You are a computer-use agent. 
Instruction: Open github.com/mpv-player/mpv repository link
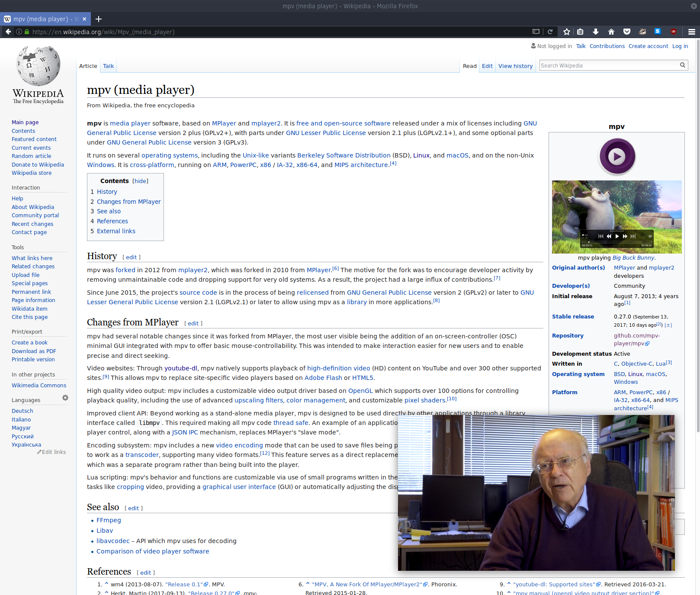click(637, 339)
